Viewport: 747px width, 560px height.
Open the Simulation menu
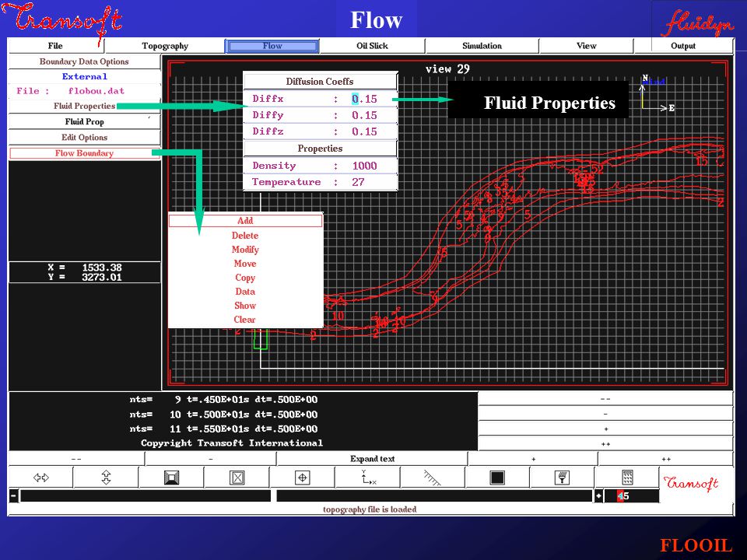(482, 46)
